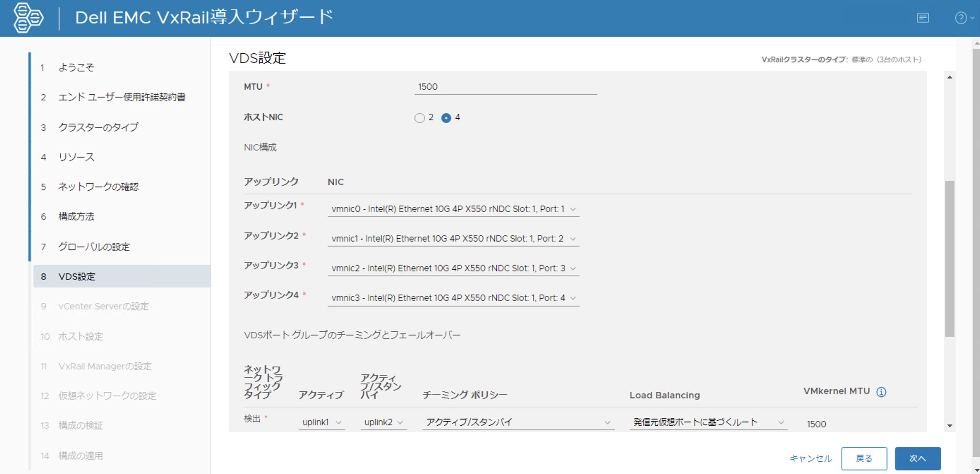Click the キャンセル link
The image size is (980, 474).
pyautogui.click(x=811, y=458)
